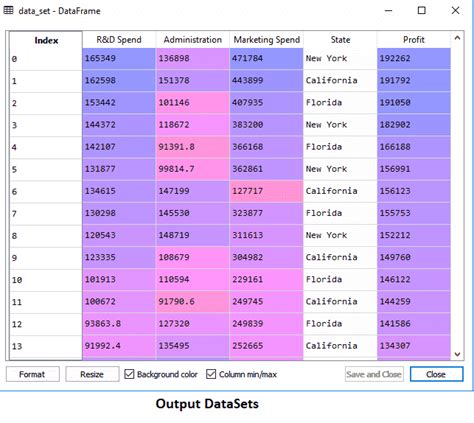Select Marketing Spend cell 362861
The height and width of the screenshot is (423, 474).
(266, 169)
